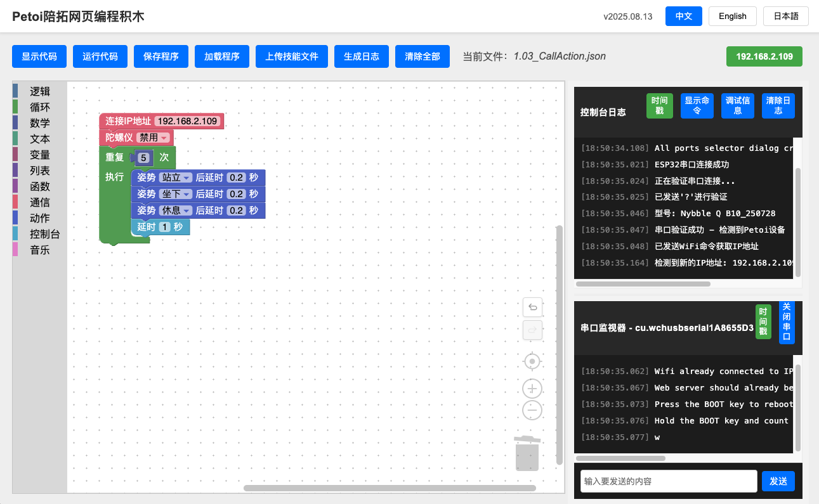
Task: Click the serial message input field
Action: pos(668,481)
